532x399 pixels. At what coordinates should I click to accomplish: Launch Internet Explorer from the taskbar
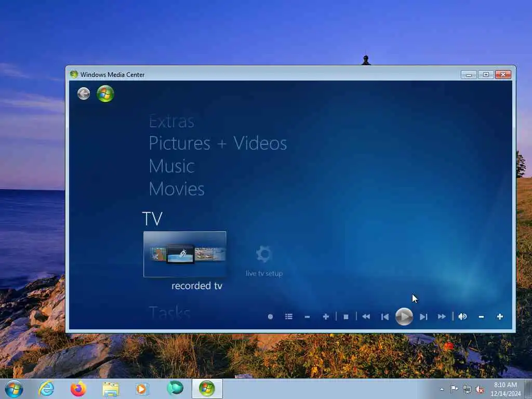click(x=46, y=389)
